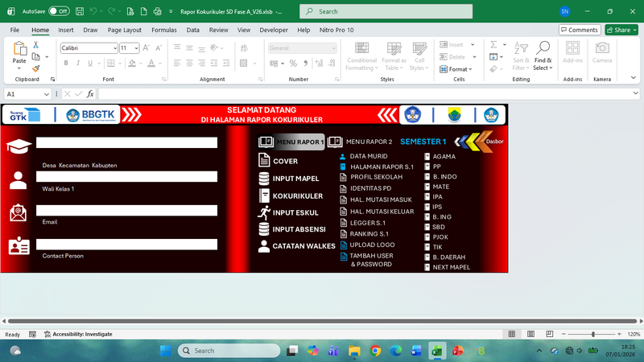Screen dimensions: 644x362
Task: Open the Camera tool in ribbon
Action: point(601,52)
